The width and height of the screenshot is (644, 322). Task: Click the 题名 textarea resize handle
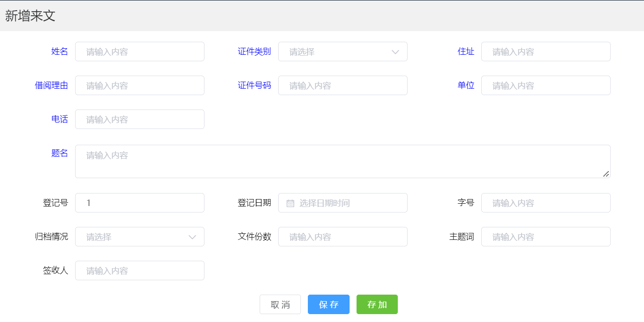click(606, 174)
